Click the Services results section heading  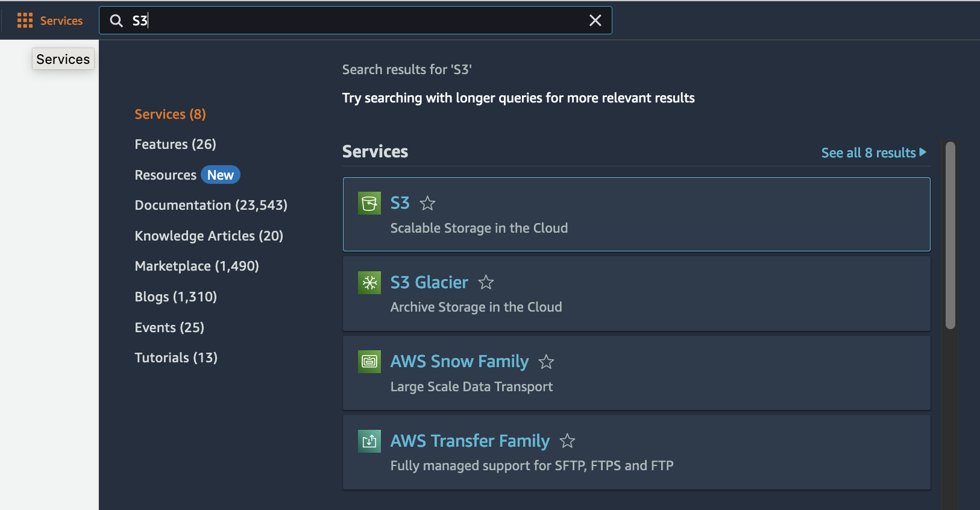pos(375,151)
